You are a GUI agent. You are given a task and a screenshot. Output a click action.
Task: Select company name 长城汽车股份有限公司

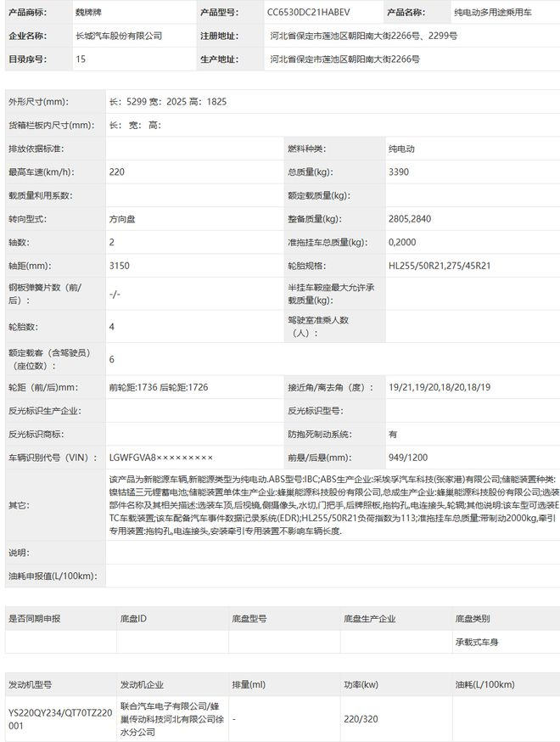[x=119, y=36]
